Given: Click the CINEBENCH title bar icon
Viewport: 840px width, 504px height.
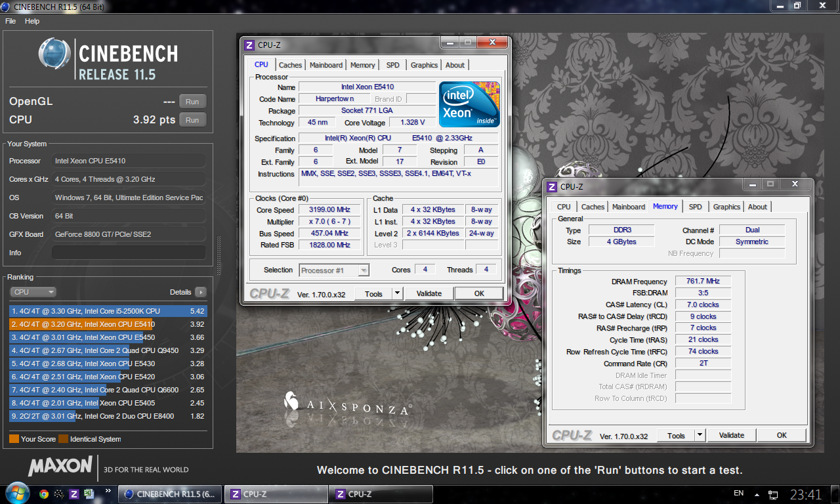Looking at the screenshot, I should (7, 7).
